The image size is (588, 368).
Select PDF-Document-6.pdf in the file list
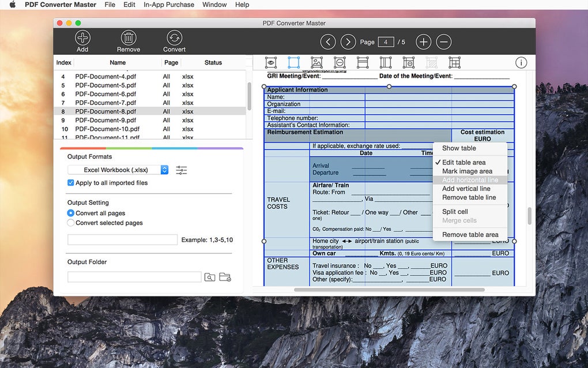(x=105, y=94)
